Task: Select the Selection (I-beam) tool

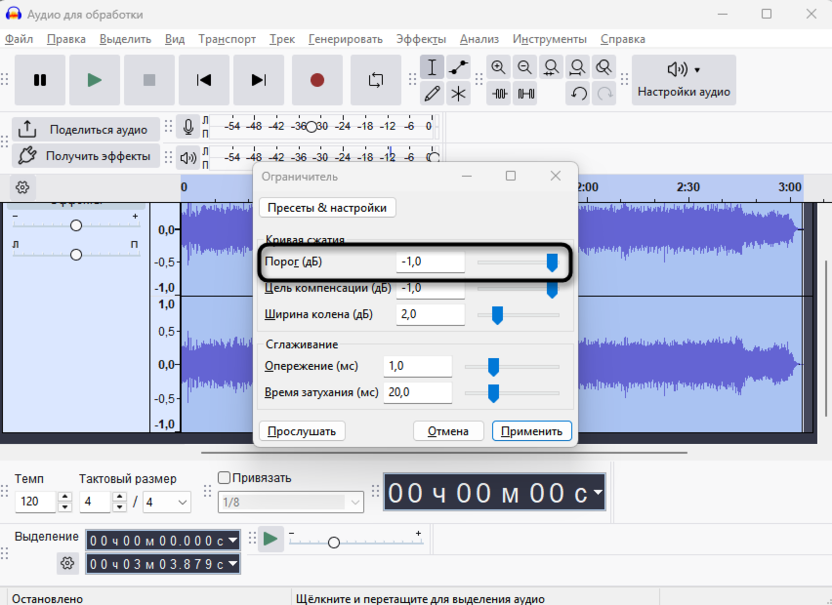Action: (433, 67)
